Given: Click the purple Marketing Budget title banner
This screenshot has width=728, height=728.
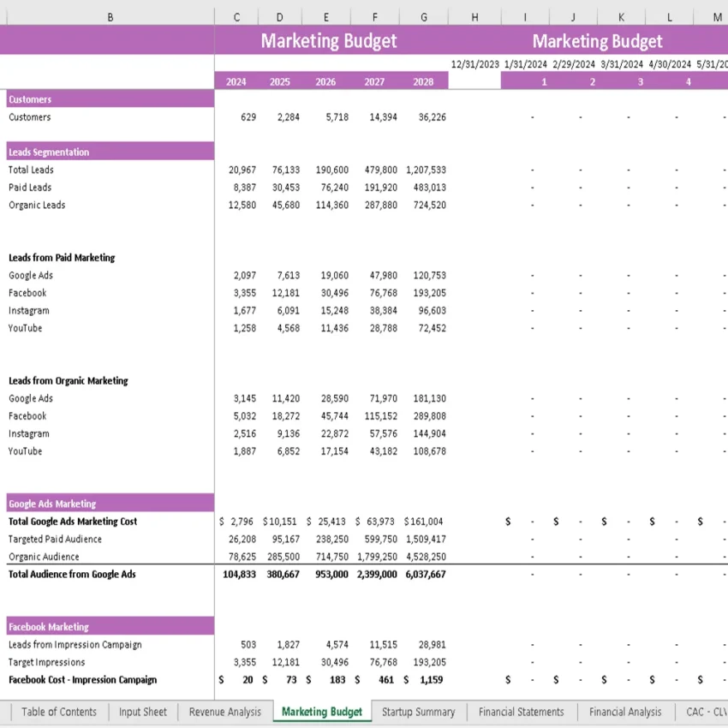Looking at the screenshot, I should [328, 40].
